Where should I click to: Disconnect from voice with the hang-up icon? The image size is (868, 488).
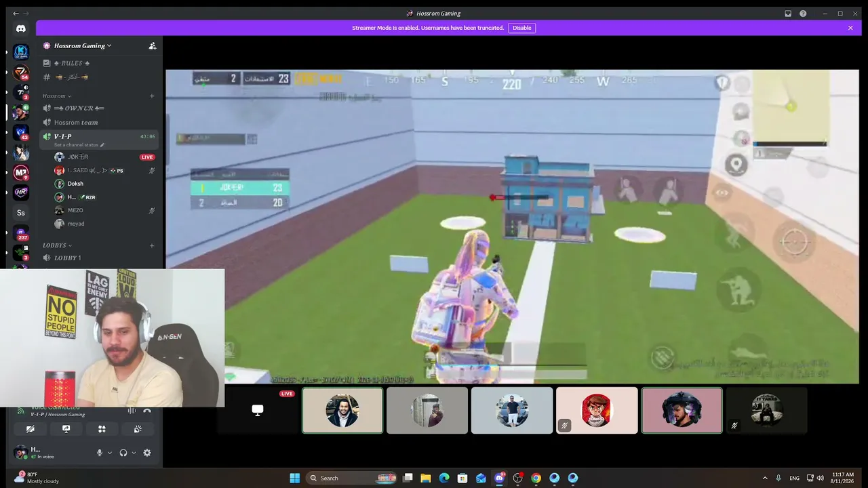(x=147, y=411)
